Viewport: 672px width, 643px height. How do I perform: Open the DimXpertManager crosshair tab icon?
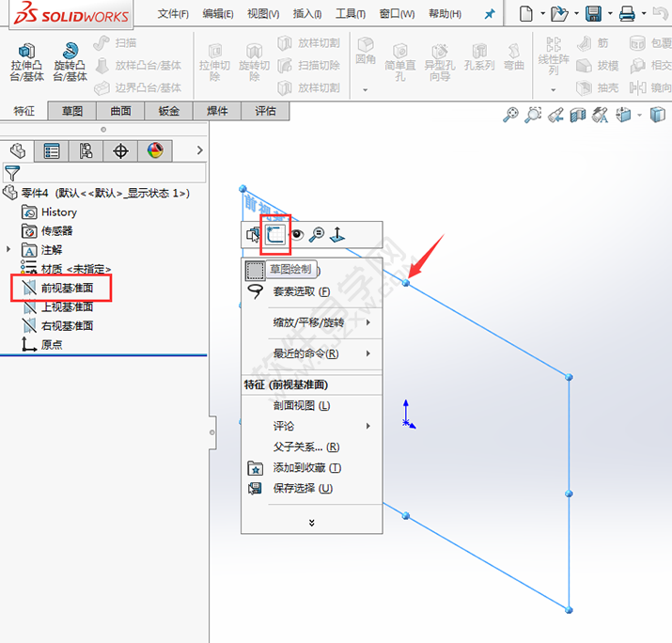pyautogui.click(x=120, y=151)
